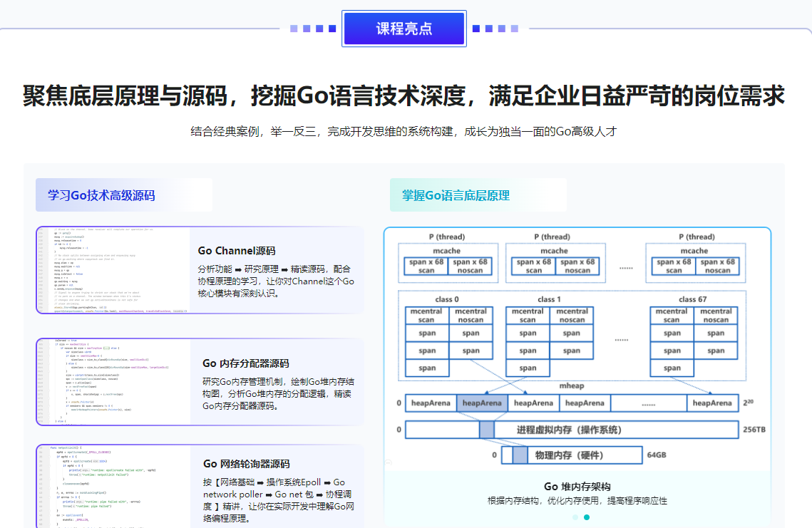
Task: Expand the 掌握Go语言底层原理 section
Action: click(x=456, y=195)
